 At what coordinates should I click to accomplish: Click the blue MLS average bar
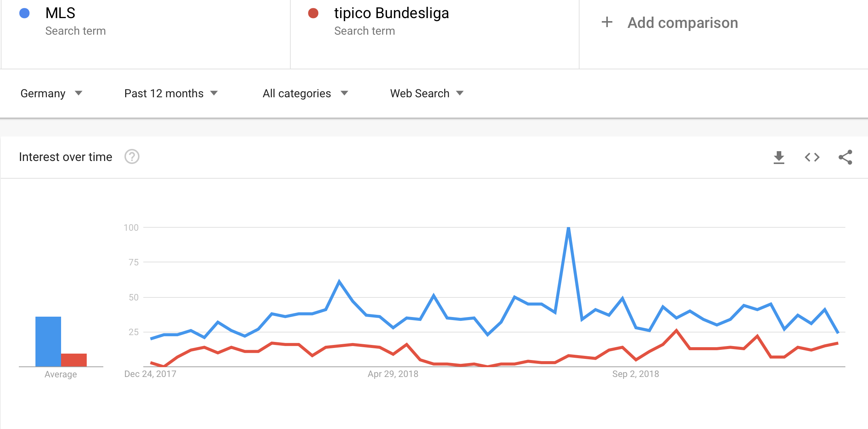pos(48,341)
